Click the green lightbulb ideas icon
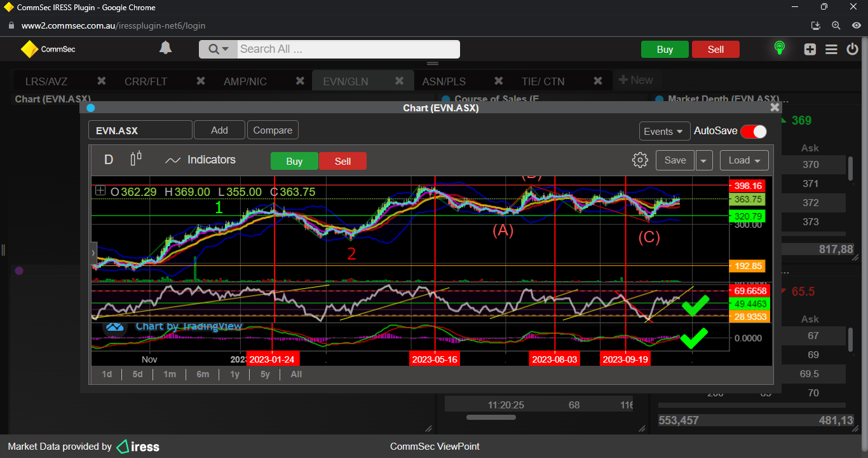The width and height of the screenshot is (868, 458). pos(779,48)
